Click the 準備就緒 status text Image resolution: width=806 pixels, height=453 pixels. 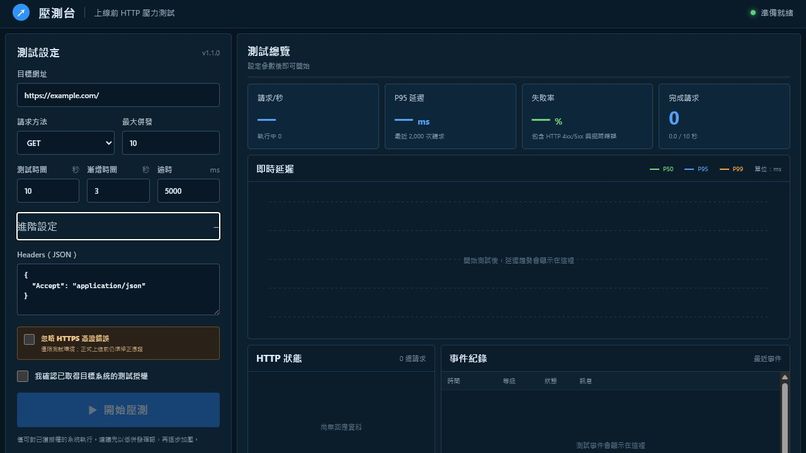pyautogui.click(x=777, y=13)
